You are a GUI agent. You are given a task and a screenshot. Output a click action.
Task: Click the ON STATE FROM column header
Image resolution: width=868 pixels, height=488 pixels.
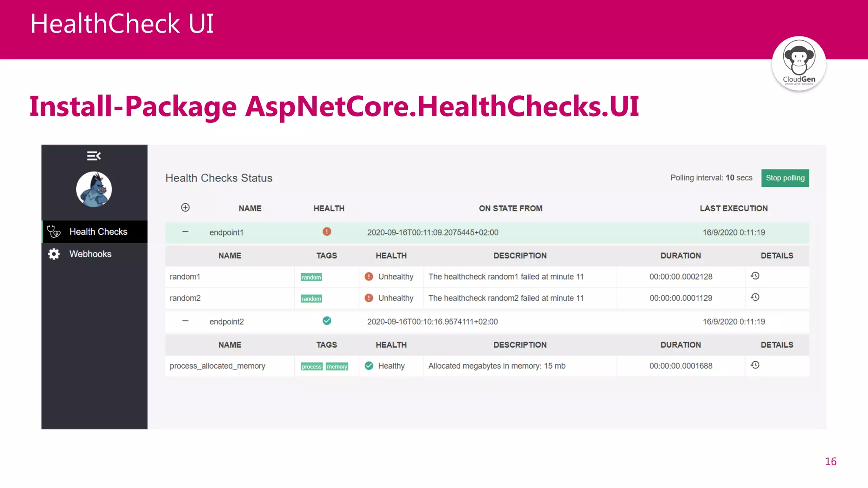click(511, 208)
